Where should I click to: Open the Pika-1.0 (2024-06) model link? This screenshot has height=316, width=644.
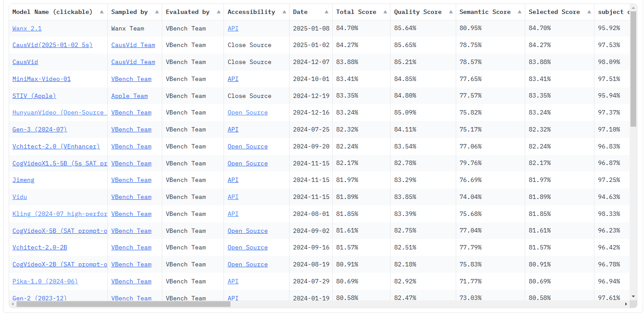click(45, 281)
